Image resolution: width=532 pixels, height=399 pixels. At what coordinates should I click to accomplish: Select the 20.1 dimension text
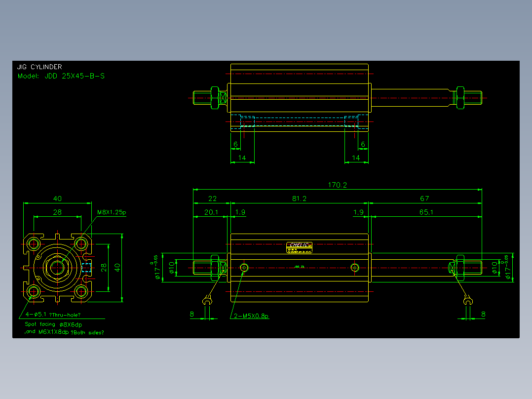(211, 212)
